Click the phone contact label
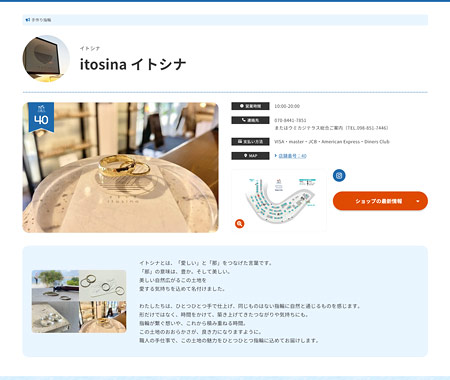The width and height of the screenshot is (450, 380). tap(250, 120)
